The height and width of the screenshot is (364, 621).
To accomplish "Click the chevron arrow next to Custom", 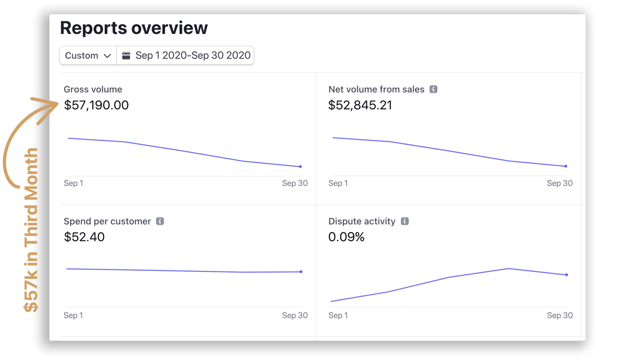I will coord(107,56).
